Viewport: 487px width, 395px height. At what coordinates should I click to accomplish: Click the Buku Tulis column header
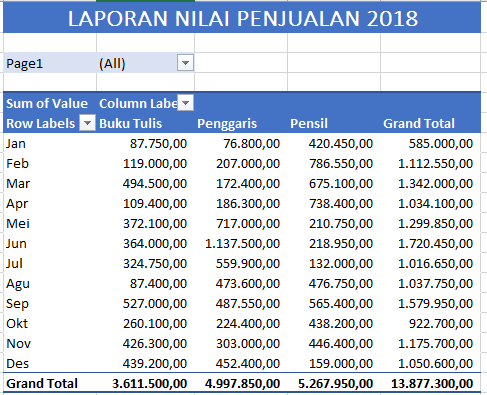tap(131, 123)
